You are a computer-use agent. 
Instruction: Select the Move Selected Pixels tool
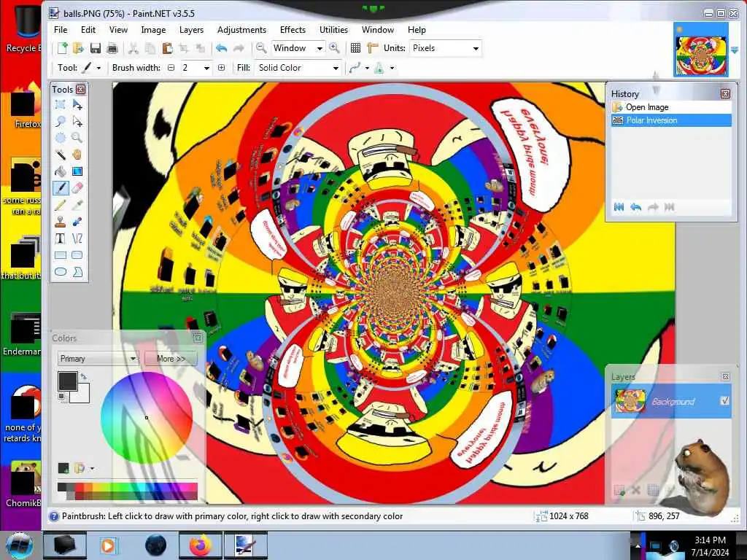[x=77, y=104]
